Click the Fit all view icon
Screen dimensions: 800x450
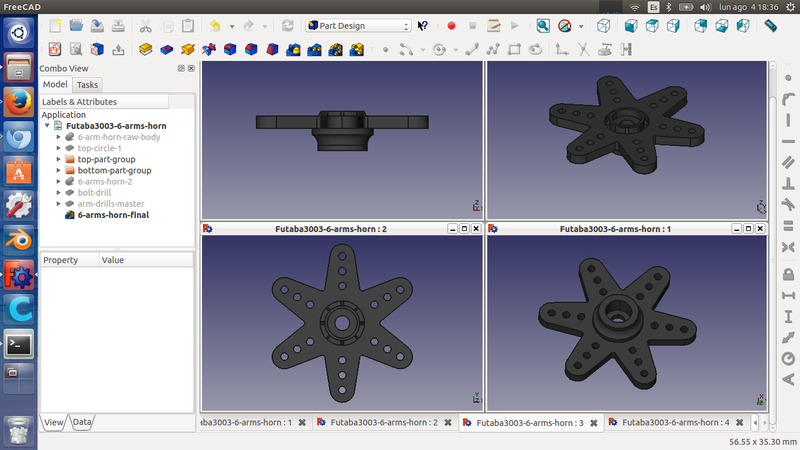543,26
